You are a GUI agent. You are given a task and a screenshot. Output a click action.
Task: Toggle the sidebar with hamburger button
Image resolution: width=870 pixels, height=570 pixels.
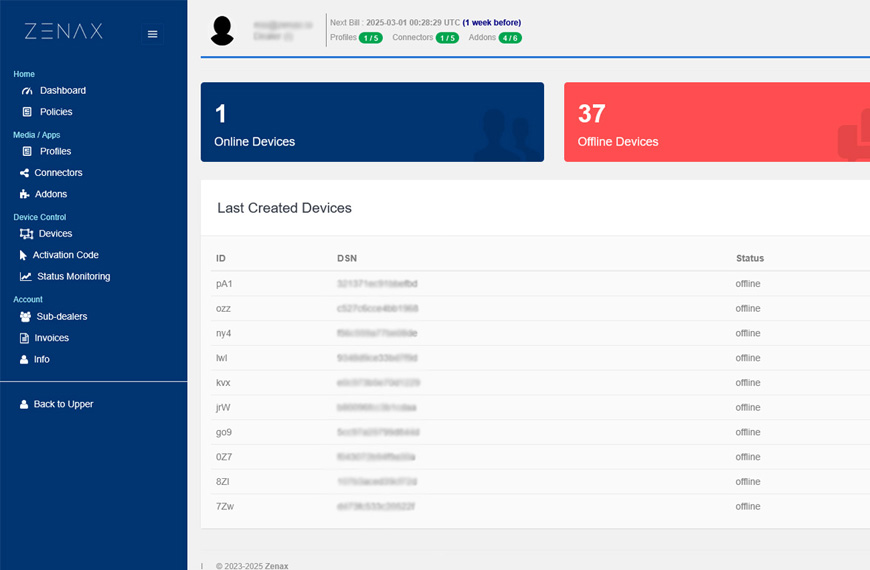152,34
